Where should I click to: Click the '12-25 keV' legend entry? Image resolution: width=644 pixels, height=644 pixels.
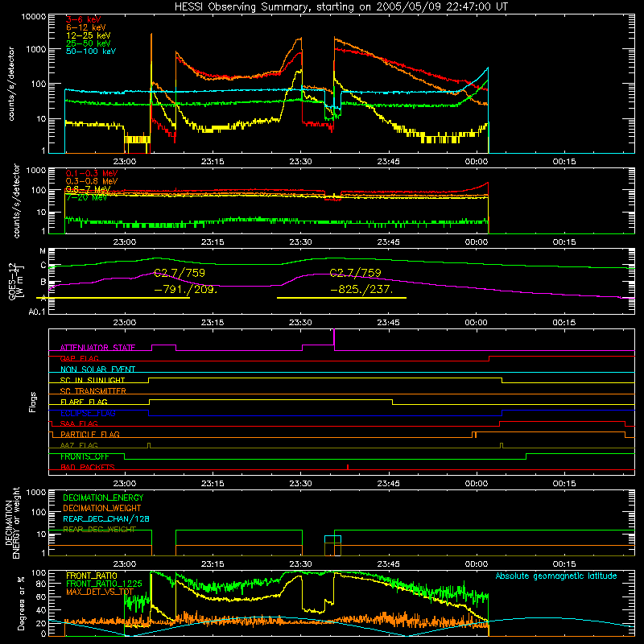pos(88,35)
